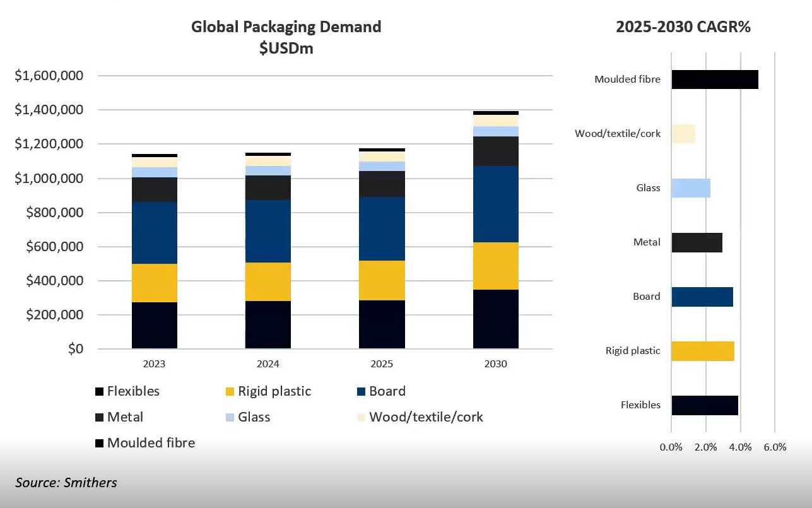Select the Rigid plastic legend swatch
The image size is (812, 508).
point(230,392)
